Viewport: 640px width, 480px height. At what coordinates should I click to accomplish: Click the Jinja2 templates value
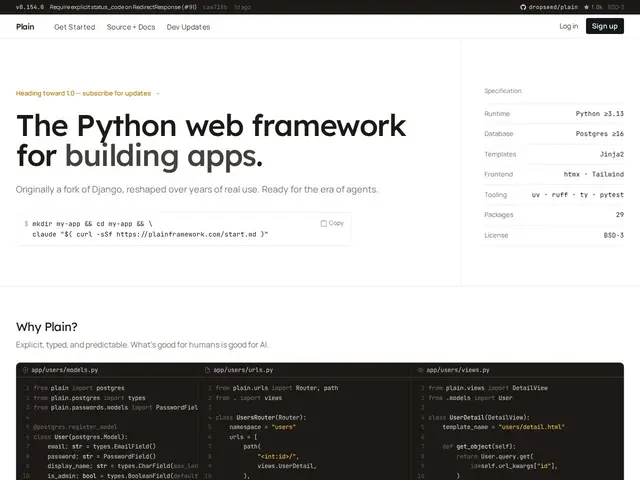coord(611,154)
